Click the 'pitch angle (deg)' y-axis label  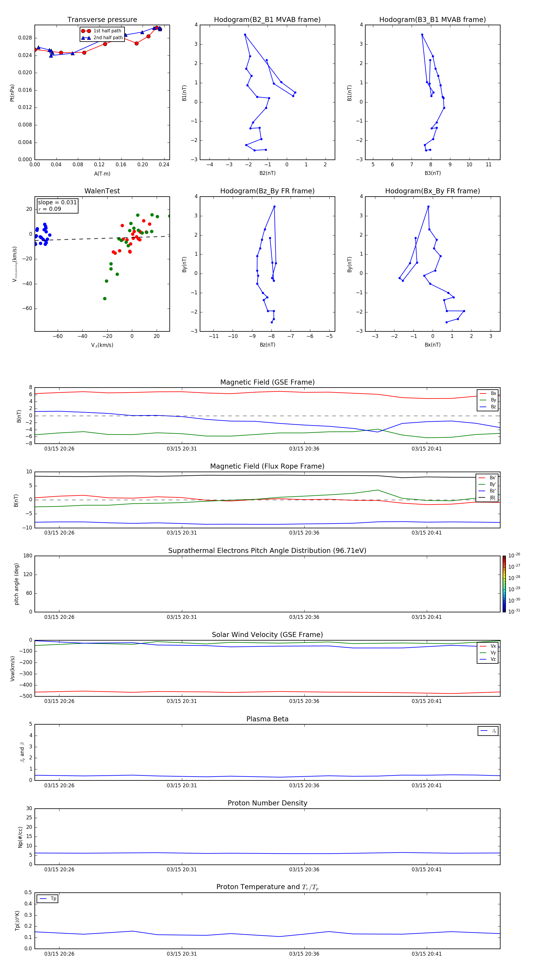point(16,584)
